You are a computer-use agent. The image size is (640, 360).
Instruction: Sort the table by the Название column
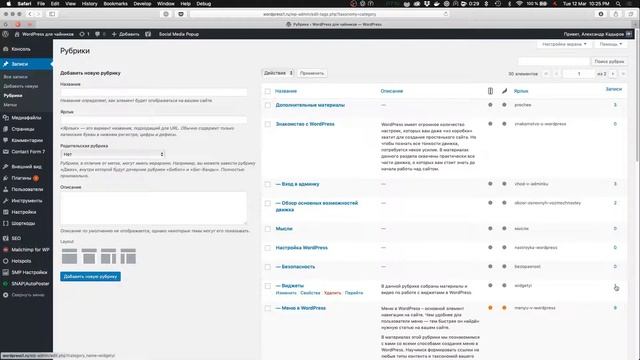tap(286, 91)
